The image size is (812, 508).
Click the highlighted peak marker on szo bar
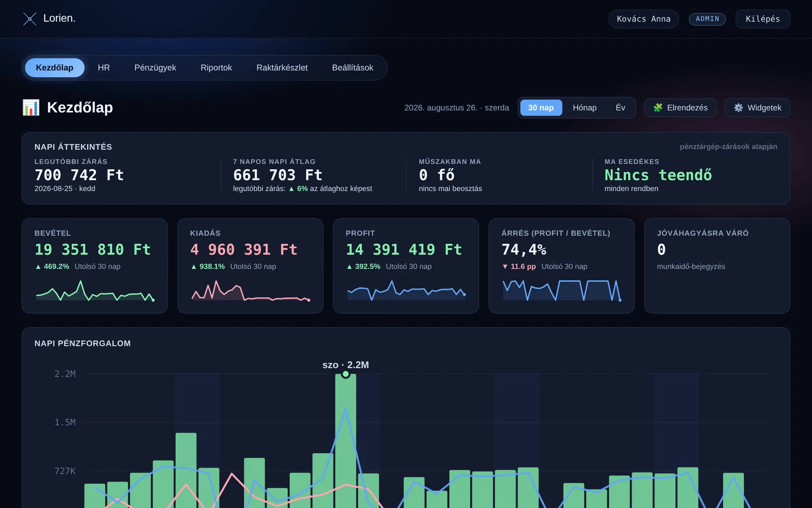coord(346,374)
